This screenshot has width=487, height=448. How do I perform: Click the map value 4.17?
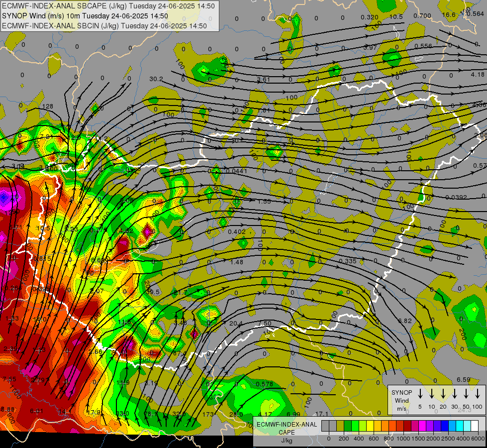point(265,414)
